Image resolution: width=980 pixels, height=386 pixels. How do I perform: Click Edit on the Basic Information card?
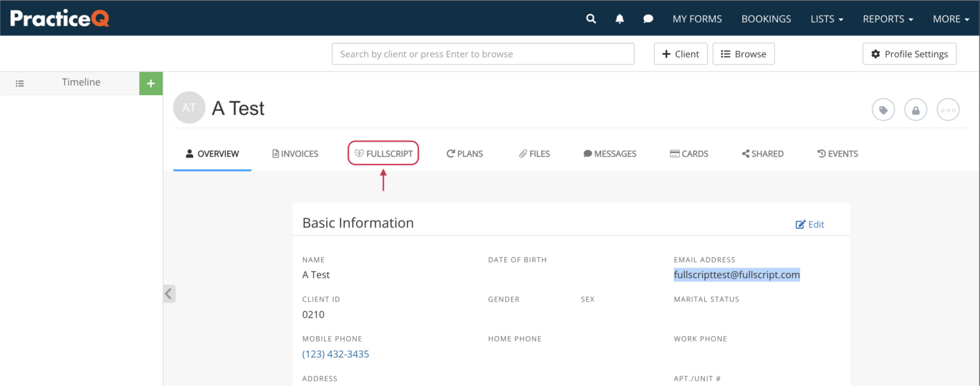pyautogui.click(x=810, y=224)
